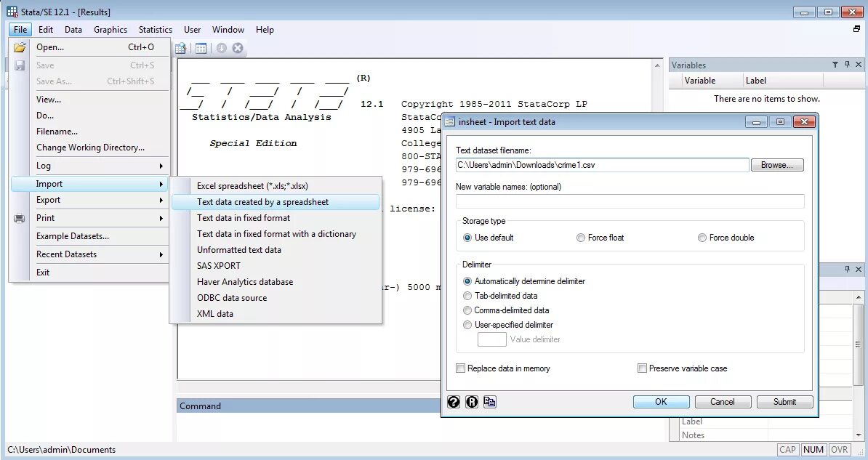
Task: Open the Variables Manager toolbar icon
Action: click(201, 48)
